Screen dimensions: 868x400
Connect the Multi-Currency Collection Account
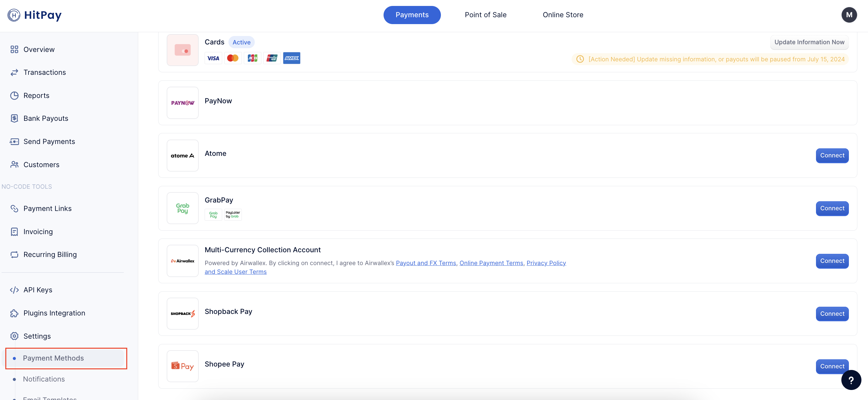click(832, 261)
